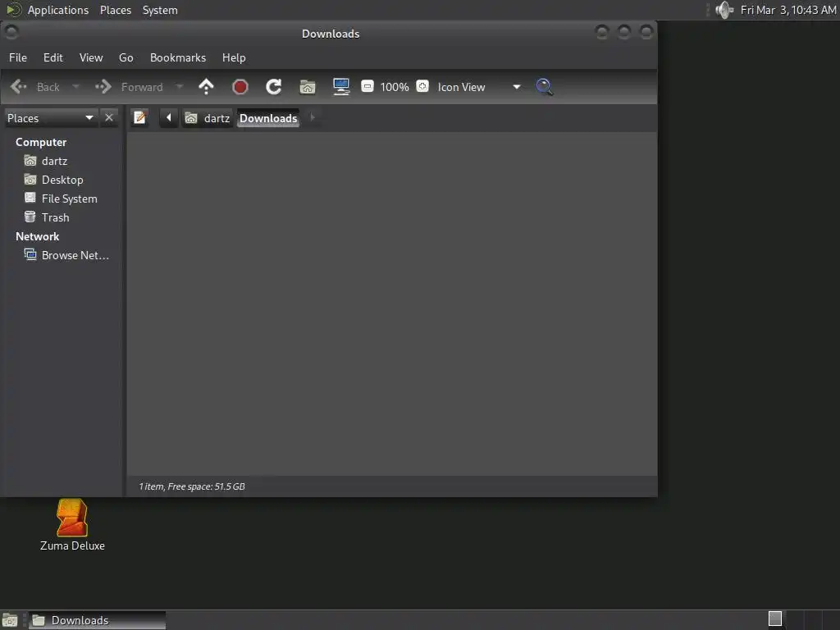Open the File menu
The height and width of the screenshot is (630, 840).
click(18, 57)
